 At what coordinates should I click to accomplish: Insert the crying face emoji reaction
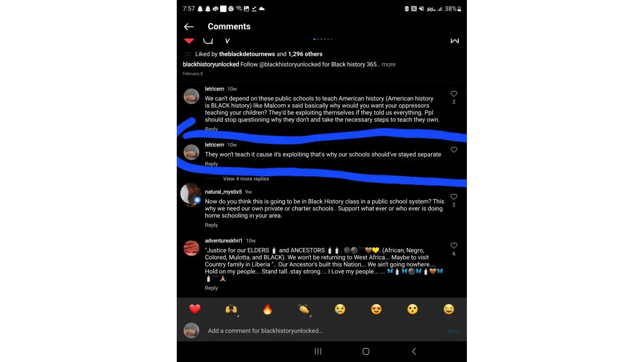340,309
